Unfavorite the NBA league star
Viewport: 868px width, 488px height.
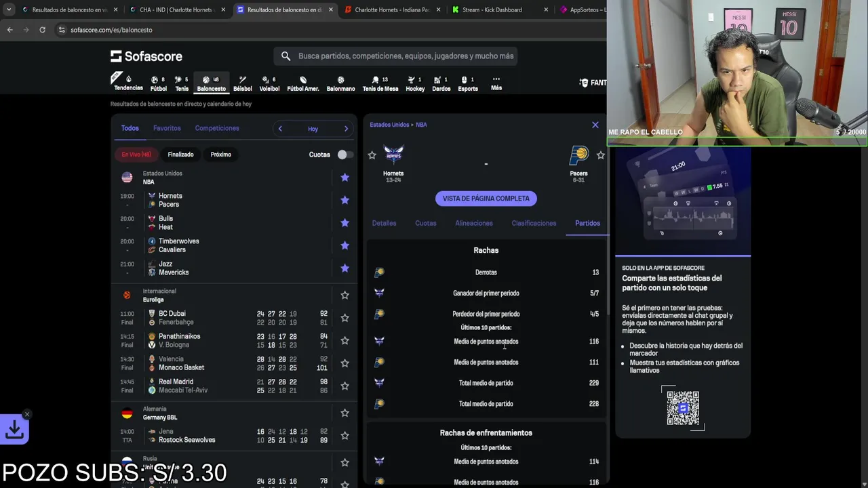click(344, 178)
